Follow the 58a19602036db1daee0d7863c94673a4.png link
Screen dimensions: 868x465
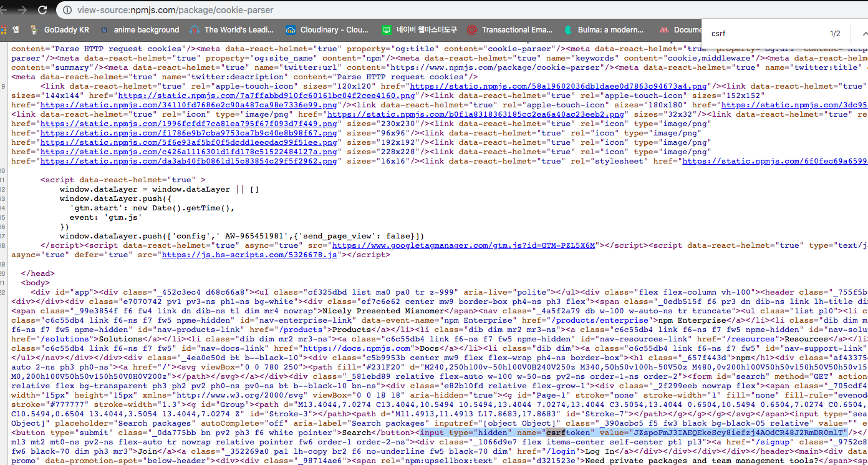coord(558,86)
